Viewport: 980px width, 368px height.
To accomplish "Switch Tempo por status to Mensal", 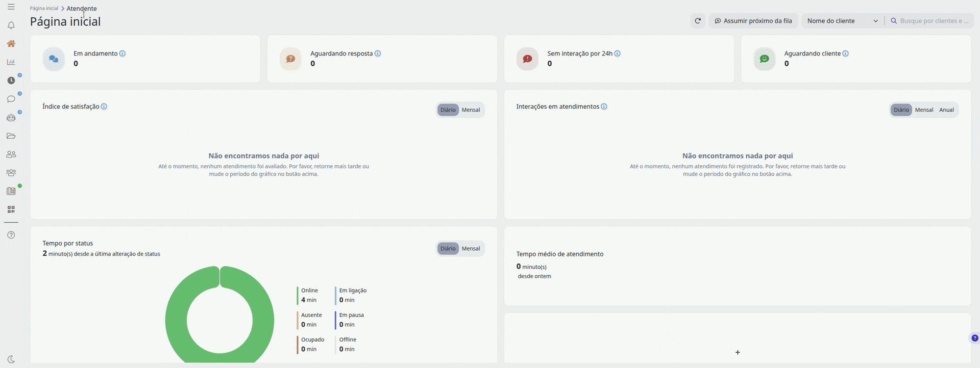I will tap(471, 249).
